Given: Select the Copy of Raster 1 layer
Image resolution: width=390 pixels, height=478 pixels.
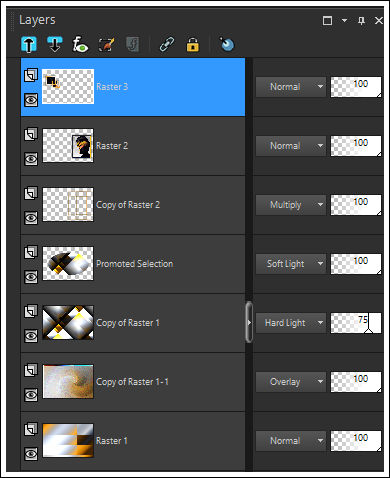Looking at the screenshot, I should click(133, 323).
